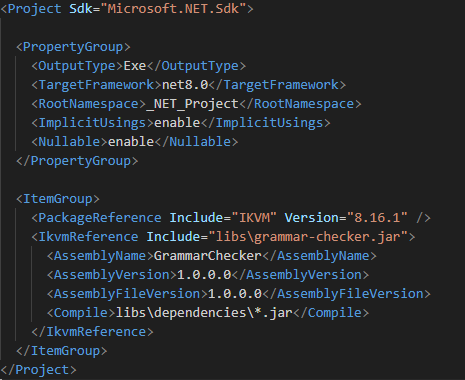Click the 1.0.0.0 value in AssemblyFileVersion
The image size is (465, 380).
pos(235,294)
